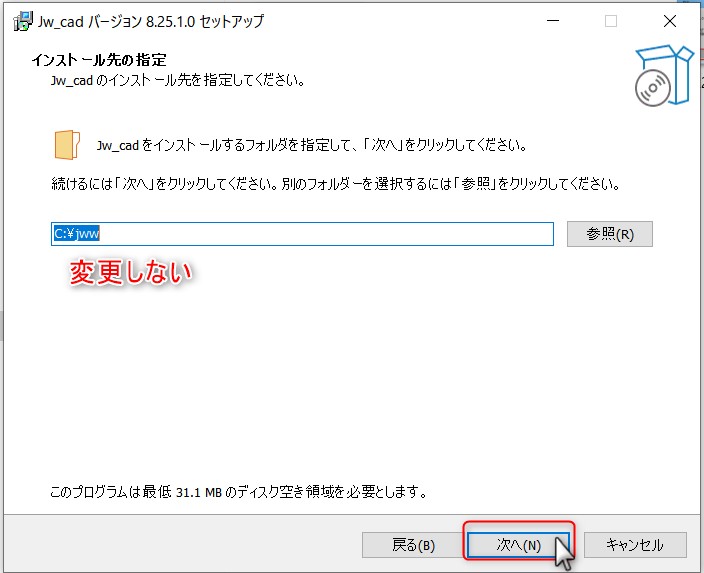Click the line starting 続けるには「次へ」をクリック

pyautogui.click(x=336, y=183)
